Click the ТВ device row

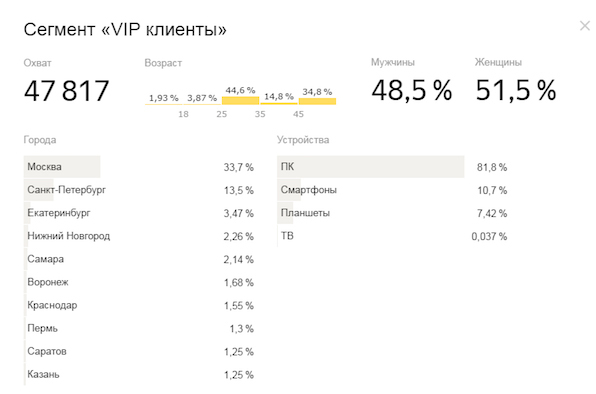point(392,236)
